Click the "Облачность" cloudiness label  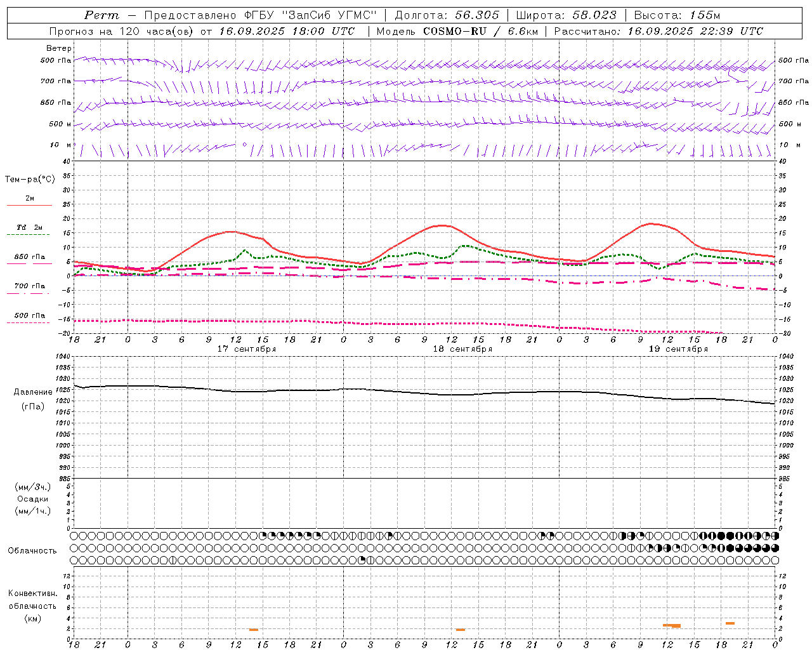coord(32,551)
